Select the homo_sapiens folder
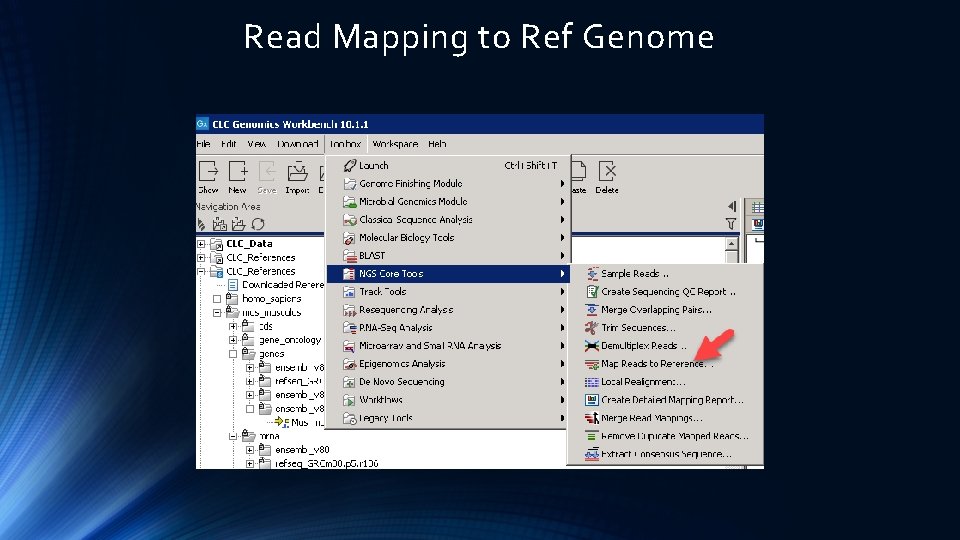 click(x=271, y=299)
